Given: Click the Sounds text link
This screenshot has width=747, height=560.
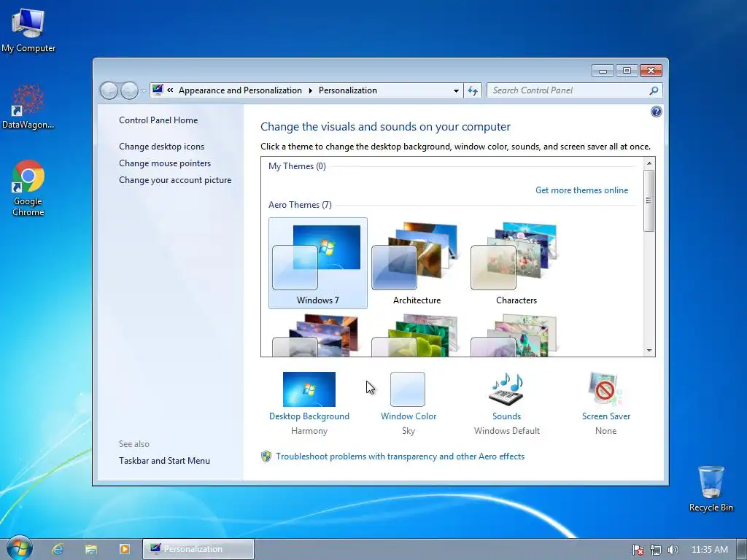Looking at the screenshot, I should tap(506, 416).
